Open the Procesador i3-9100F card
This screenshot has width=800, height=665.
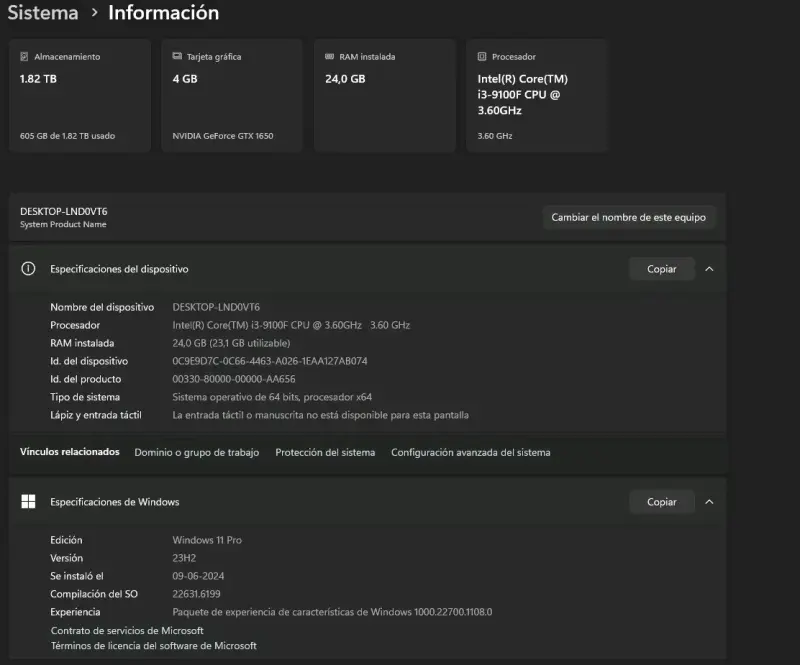(x=537, y=95)
